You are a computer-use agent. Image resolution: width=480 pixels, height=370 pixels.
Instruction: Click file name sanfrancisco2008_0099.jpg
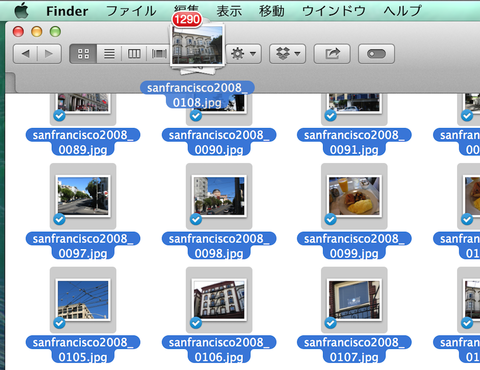[354, 246]
